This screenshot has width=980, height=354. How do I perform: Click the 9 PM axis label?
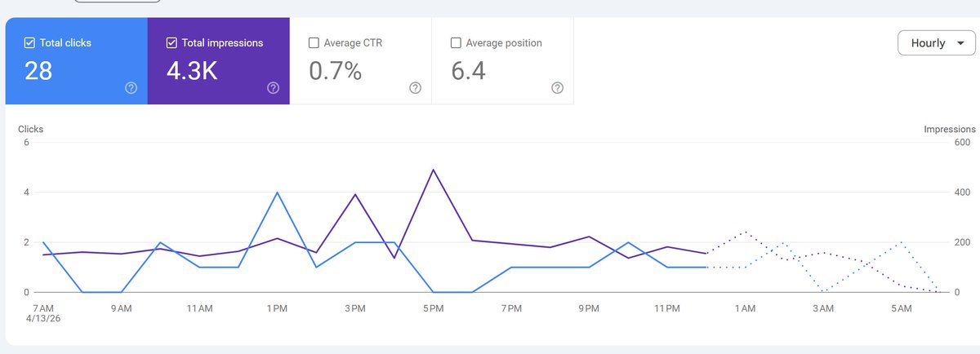(590, 308)
